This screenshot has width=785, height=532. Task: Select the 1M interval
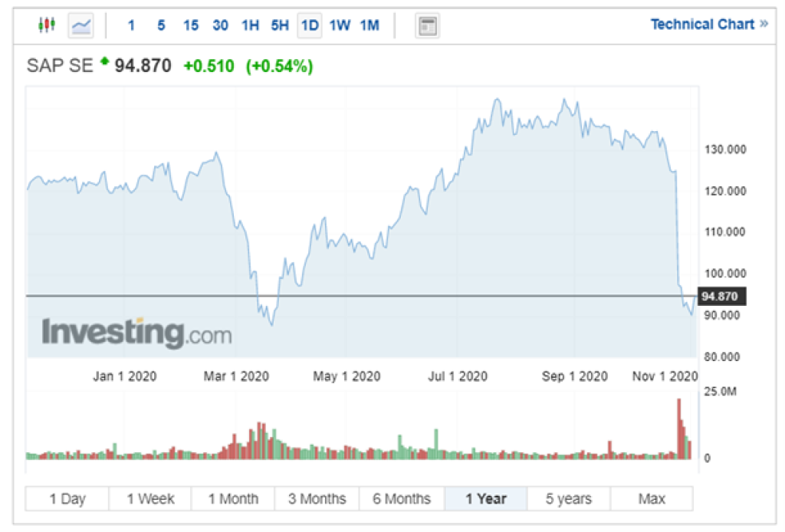point(370,25)
